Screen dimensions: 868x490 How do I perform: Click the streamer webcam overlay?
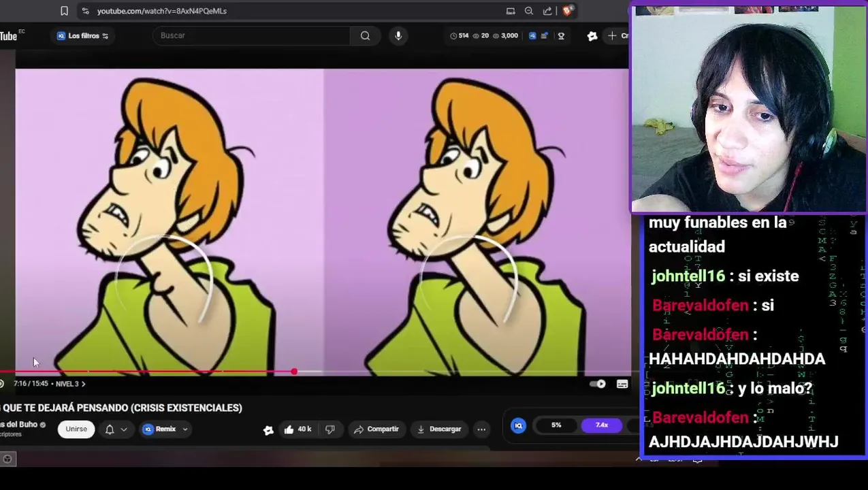(749, 109)
